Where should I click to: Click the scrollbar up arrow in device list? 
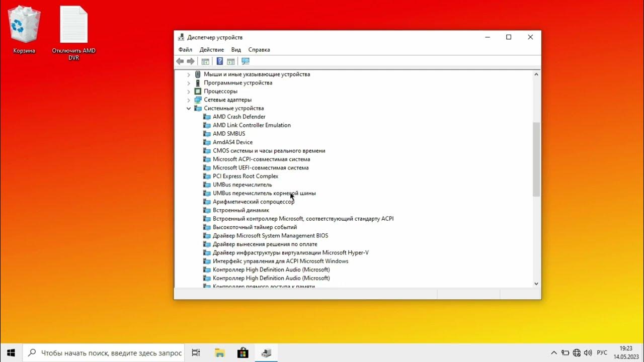[536, 74]
